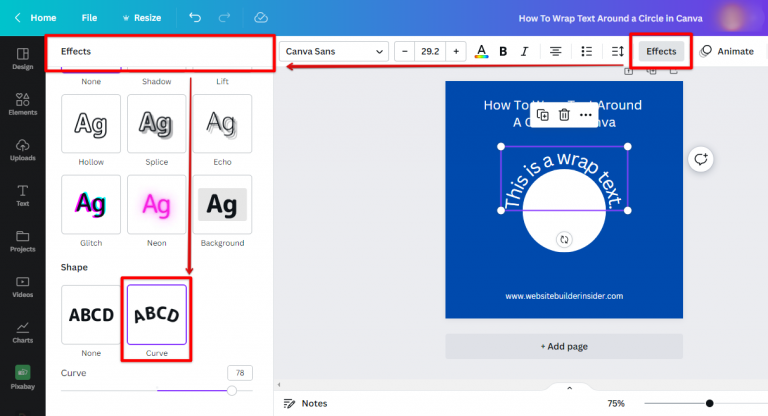768x416 pixels.
Task: Open the Canva Sans font dropdown
Action: pyautogui.click(x=334, y=51)
